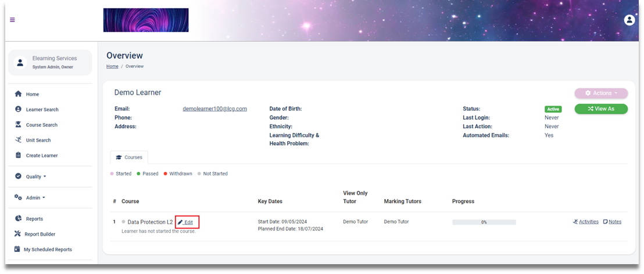Open the user account avatar icon
Image resolution: width=644 pixels, height=274 pixels.
629,20
